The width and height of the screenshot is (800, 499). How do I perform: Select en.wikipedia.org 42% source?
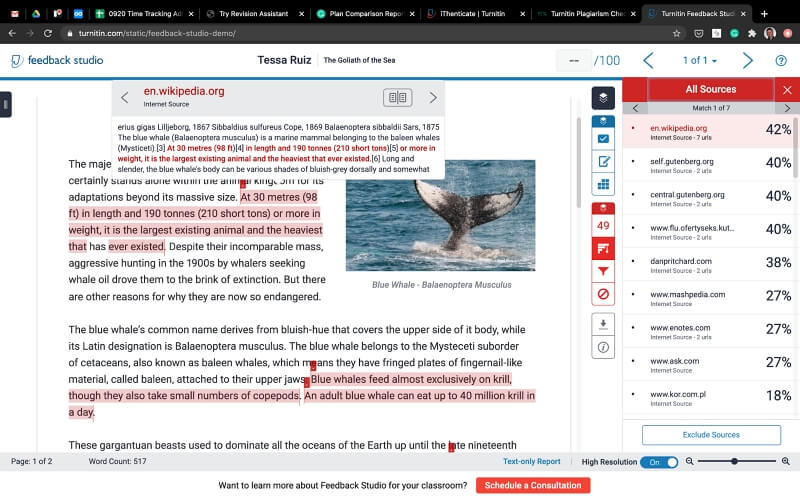708,132
